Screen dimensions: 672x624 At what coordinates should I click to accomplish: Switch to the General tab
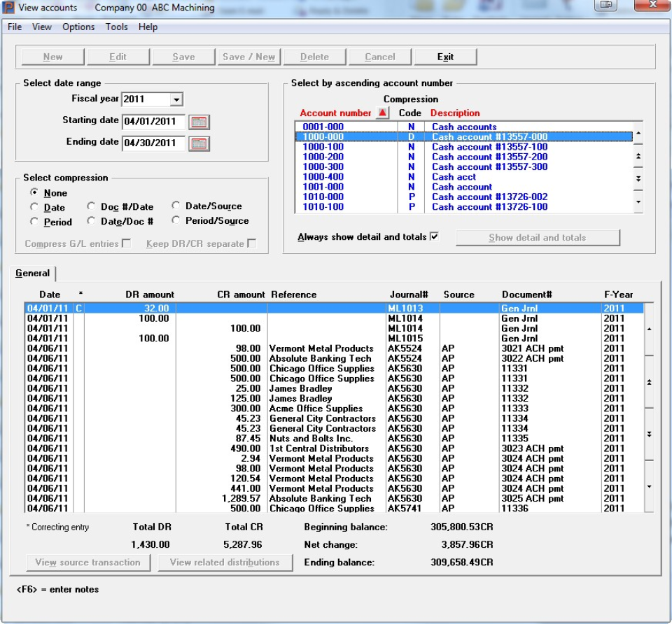33,274
